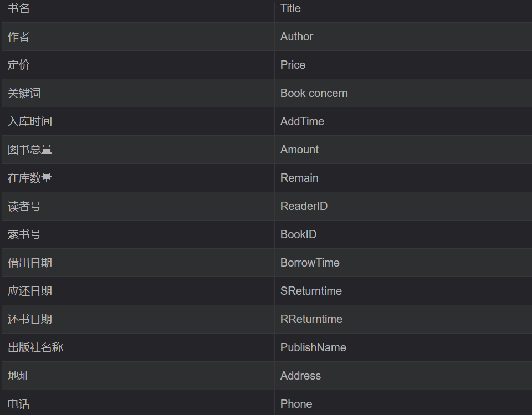The width and height of the screenshot is (532, 415).
Task: Click the "Title" cell in the table
Action: [x=291, y=9]
